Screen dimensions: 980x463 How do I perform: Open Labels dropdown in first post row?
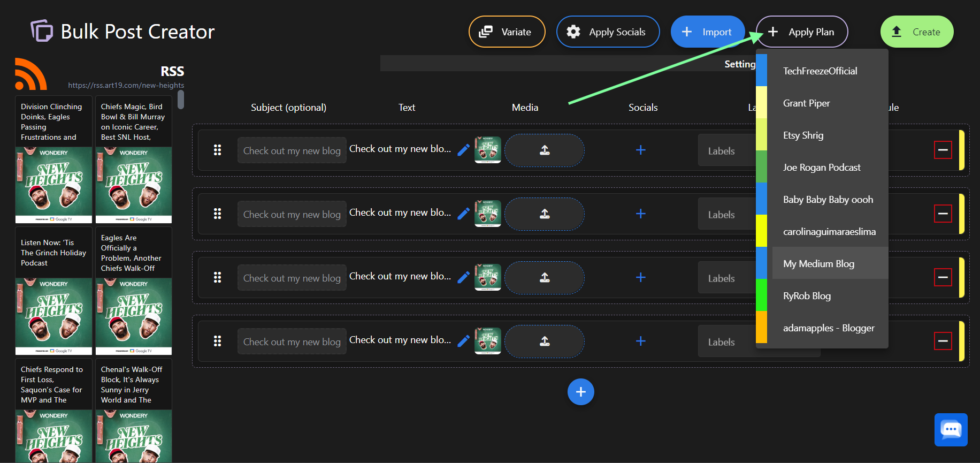click(726, 150)
